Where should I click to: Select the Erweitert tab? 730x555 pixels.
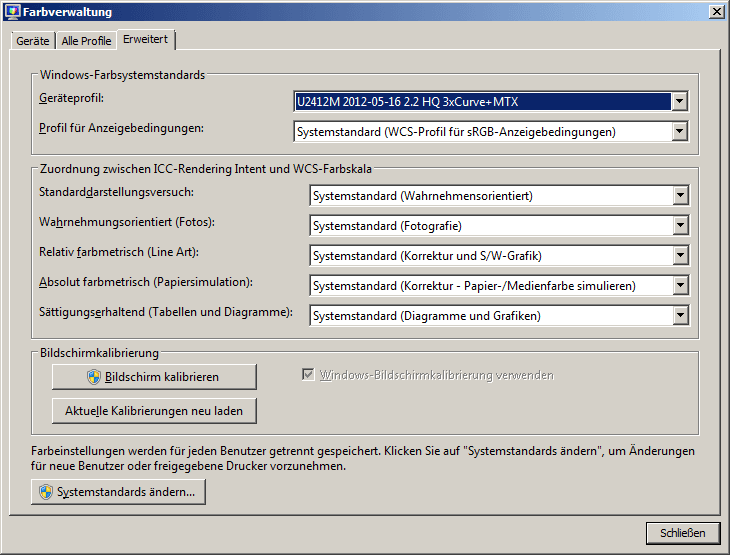146,39
